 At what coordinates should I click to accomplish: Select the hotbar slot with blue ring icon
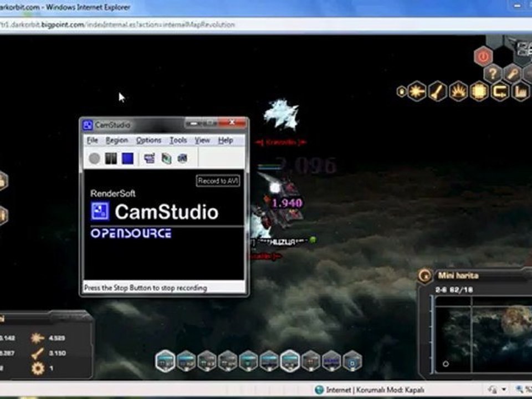(352, 361)
